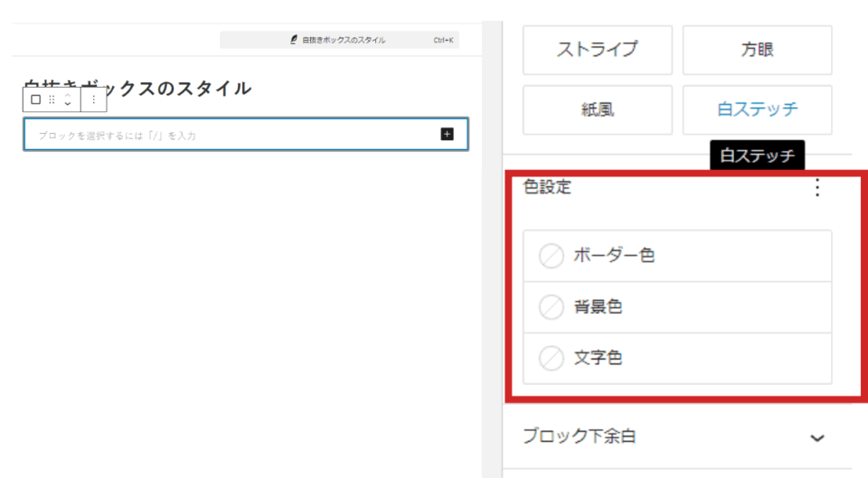Click the black plus add-block button
This screenshot has height=488, width=868.
click(447, 134)
